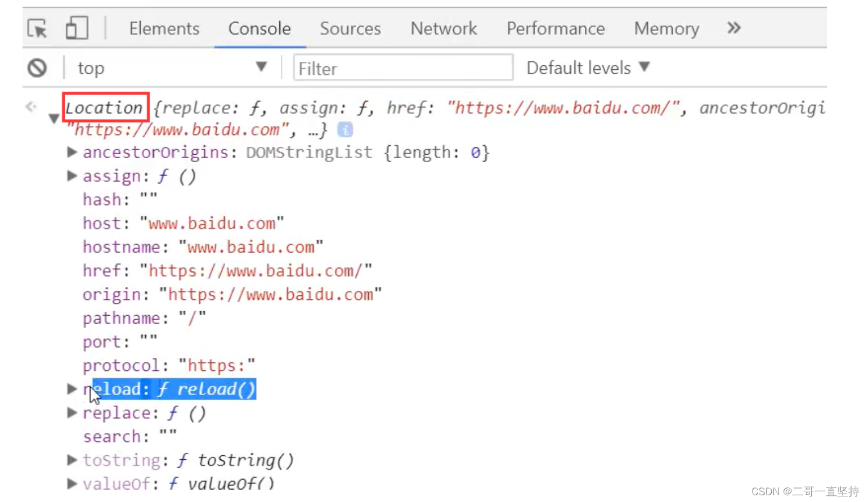
Task: Expand the toString function property
Action: (72, 460)
